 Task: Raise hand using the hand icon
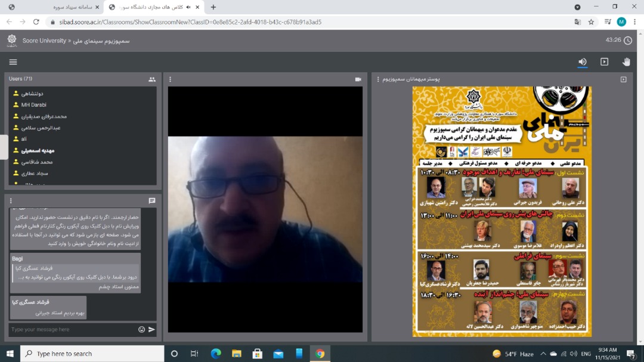tap(626, 61)
